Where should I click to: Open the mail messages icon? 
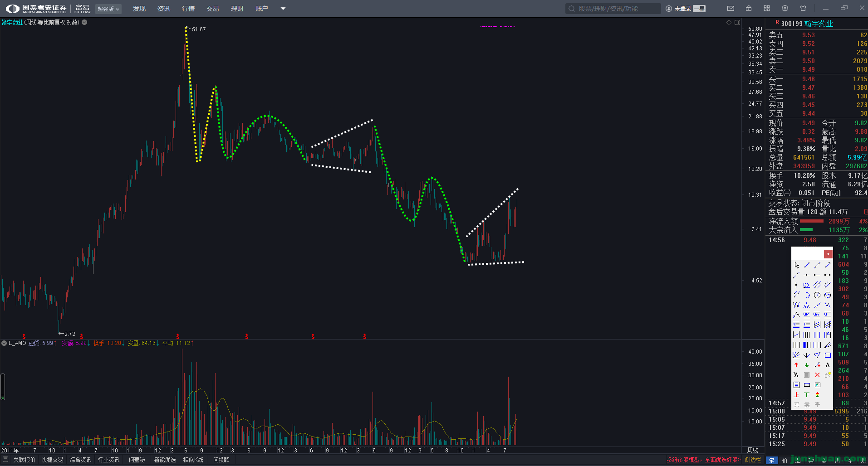[x=731, y=9]
